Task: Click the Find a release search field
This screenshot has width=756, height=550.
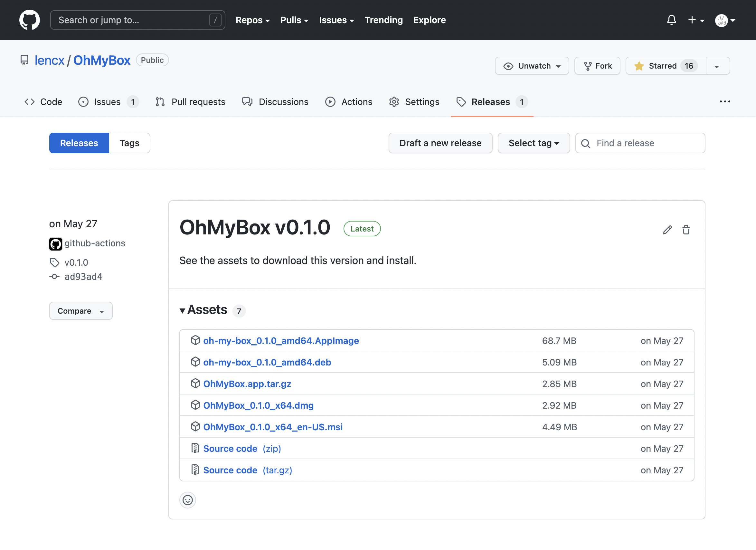Action: click(x=640, y=143)
